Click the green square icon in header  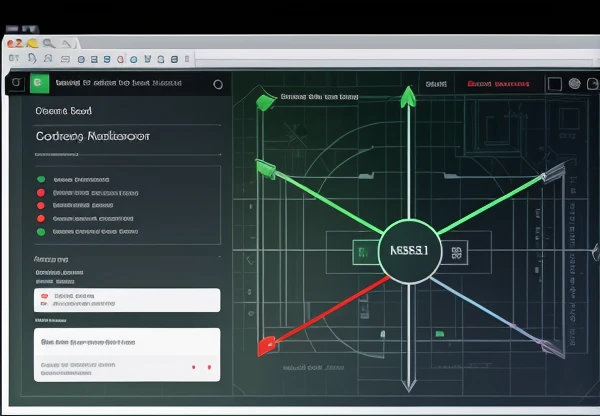(x=39, y=84)
